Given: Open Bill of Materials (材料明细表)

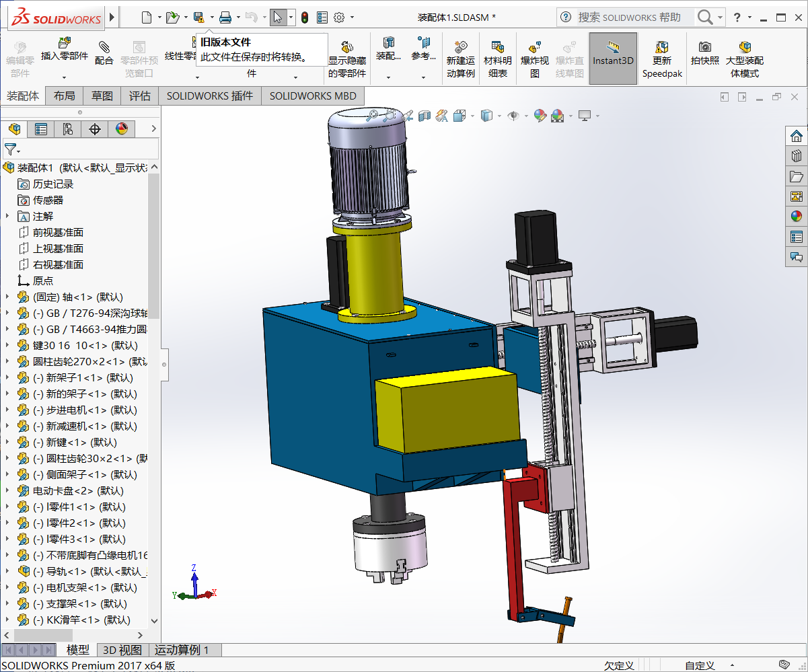Looking at the screenshot, I should pos(498,59).
